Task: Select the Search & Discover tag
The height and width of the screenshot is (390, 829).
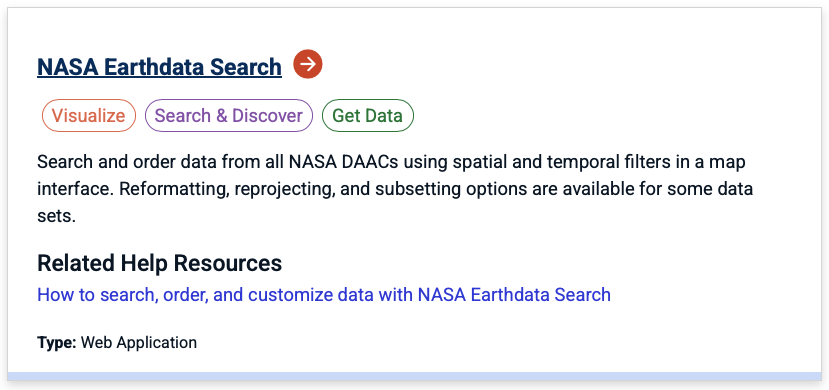Action: pyautogui.click(x=229, y=116)
